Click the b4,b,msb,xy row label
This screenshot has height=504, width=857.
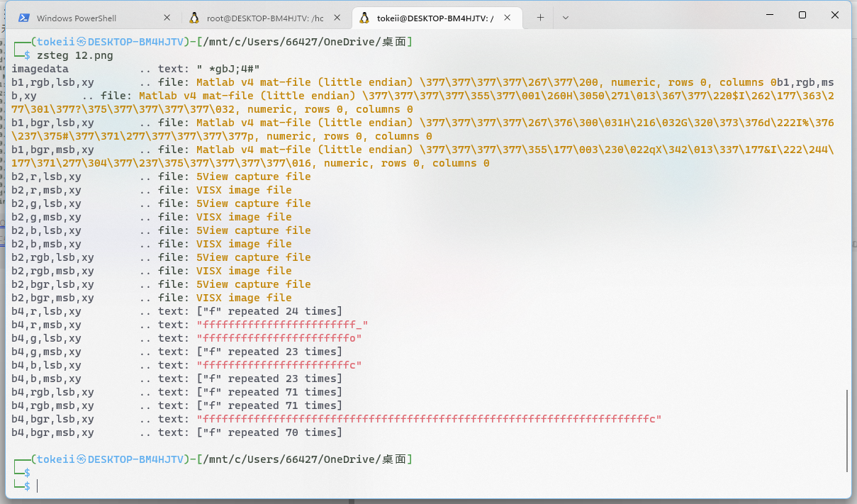point(46,379)
